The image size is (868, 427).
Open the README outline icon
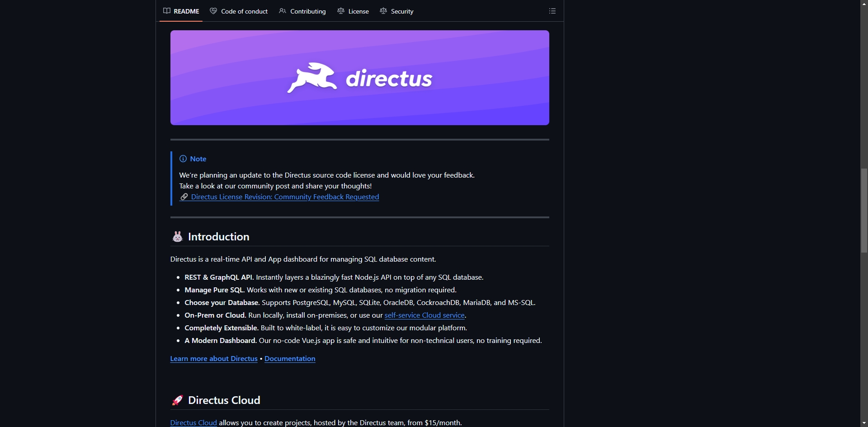[552, 11]
